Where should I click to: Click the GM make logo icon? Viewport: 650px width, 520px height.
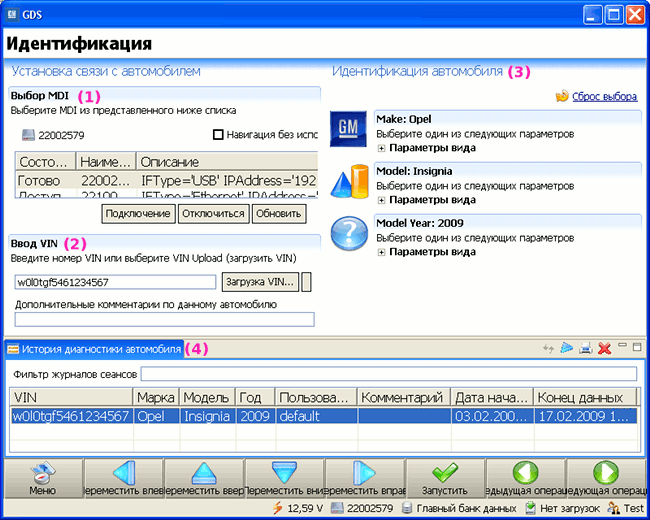[x=348, y=129]
